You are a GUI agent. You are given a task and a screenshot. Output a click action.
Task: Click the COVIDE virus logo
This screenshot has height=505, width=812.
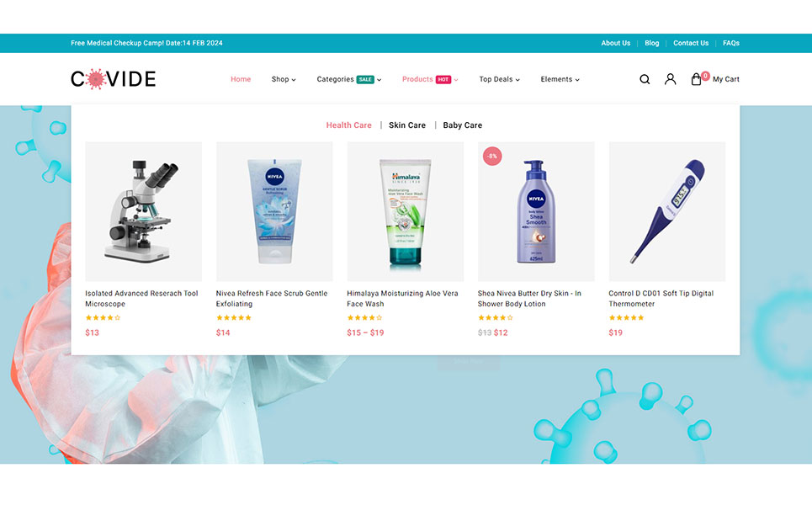point(114,79)
